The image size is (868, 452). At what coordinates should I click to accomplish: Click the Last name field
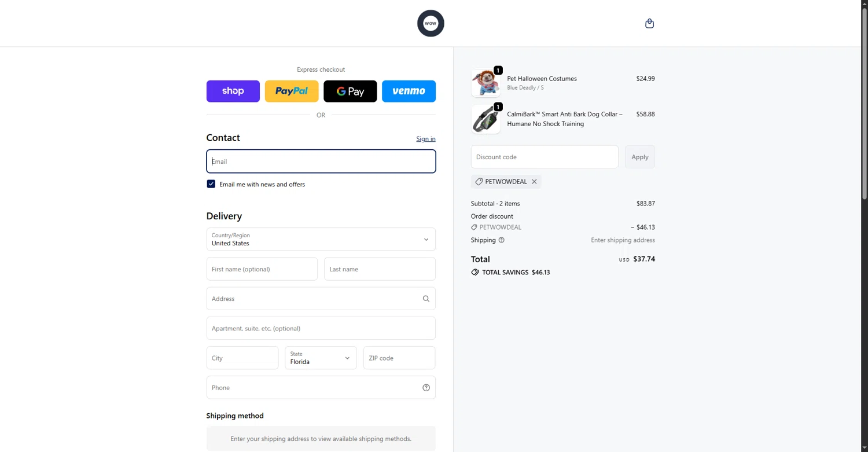[x=380, y=269]
